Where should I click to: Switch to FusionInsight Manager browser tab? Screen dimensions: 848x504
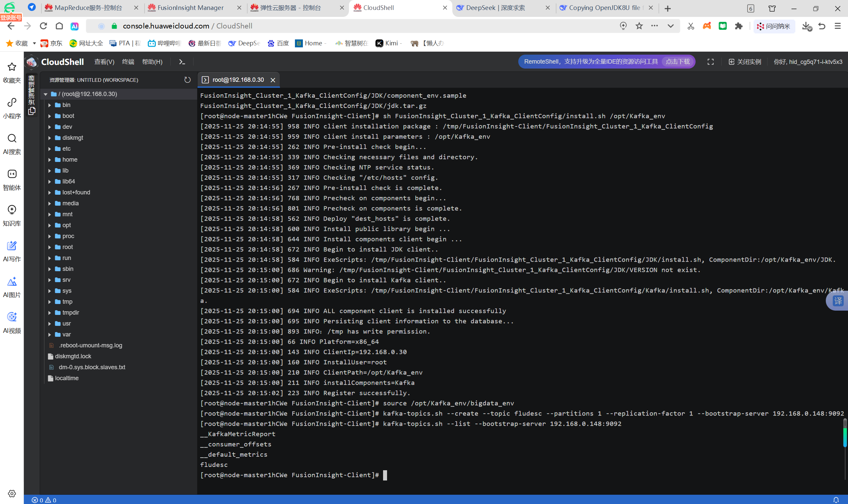click(x=190, y=8)
